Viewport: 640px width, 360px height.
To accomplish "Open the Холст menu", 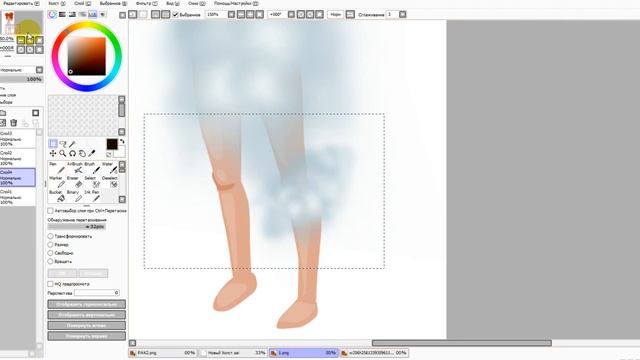I will 57,3.
